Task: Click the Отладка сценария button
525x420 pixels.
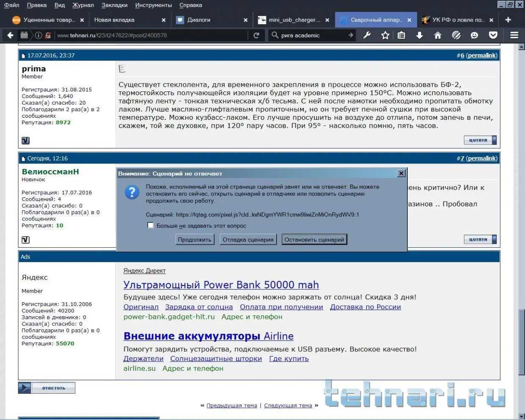Action: point(248,240)
